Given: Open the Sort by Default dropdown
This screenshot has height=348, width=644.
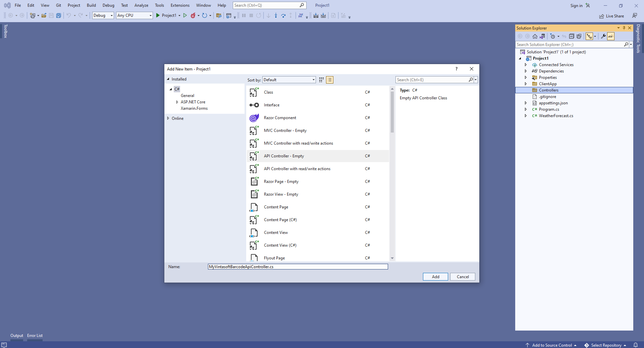Looking at the screenshot, I should [x=289, y=80].
